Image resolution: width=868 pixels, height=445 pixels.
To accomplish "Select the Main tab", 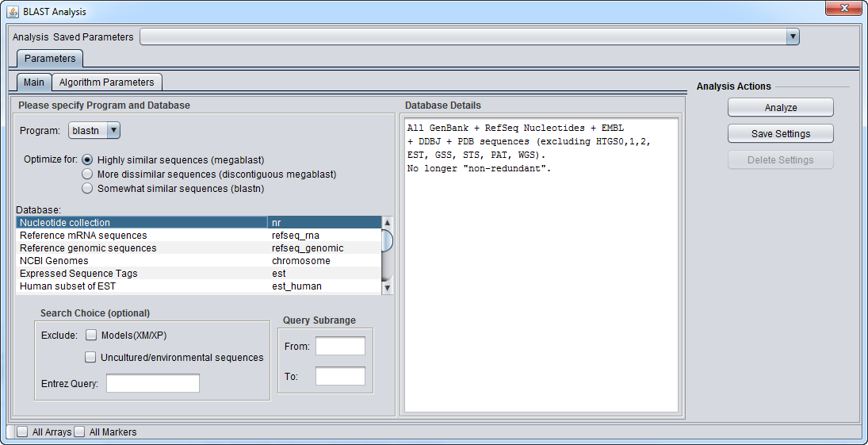I will [x=34, y=82].
